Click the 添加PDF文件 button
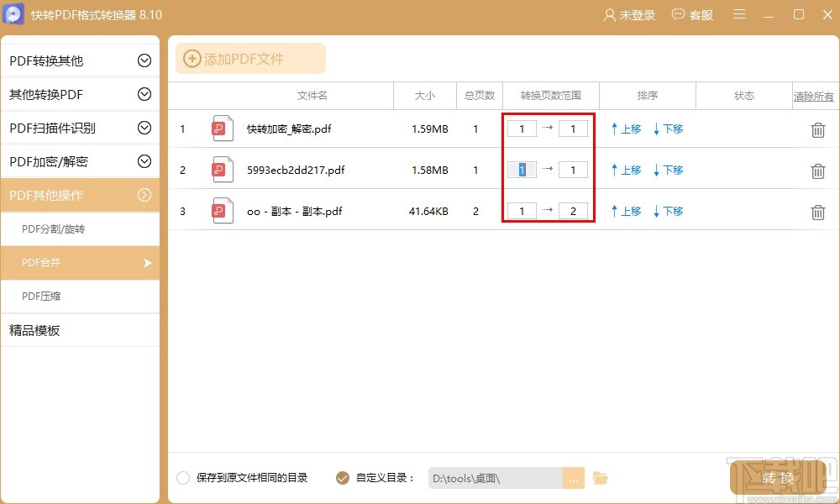The image size is (840, 504). pyautogui.click(x=249, y=58)
